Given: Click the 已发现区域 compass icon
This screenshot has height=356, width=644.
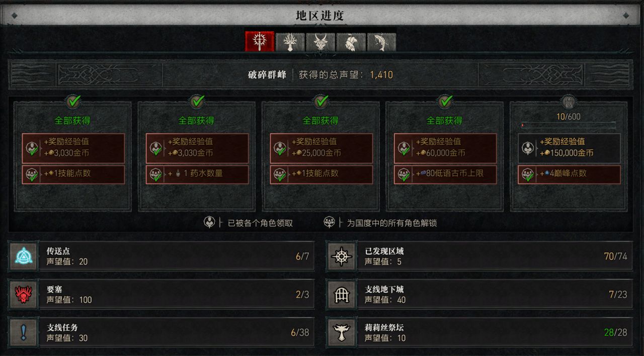Looking at the screenshot, I should coord(342,256).
